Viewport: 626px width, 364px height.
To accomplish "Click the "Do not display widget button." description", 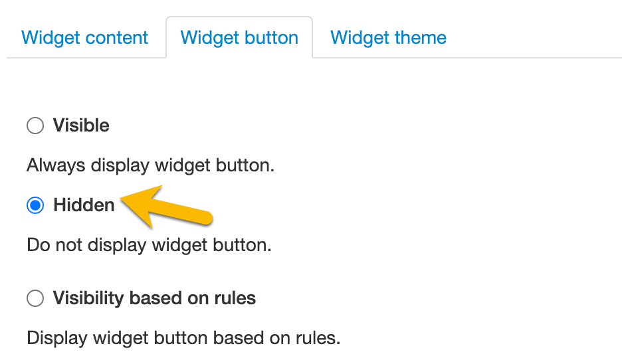I will 149,245.
